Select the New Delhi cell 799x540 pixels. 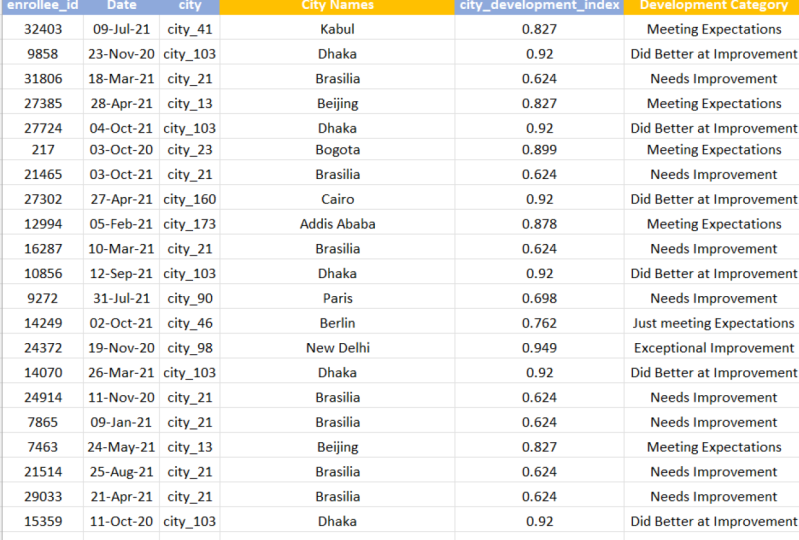click(337, 348)
